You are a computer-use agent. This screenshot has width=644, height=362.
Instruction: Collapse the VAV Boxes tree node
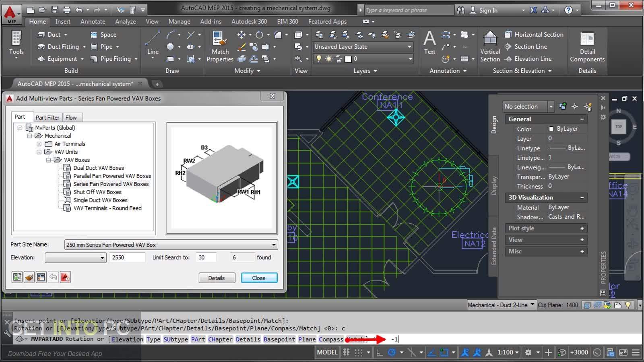[49, 160]
